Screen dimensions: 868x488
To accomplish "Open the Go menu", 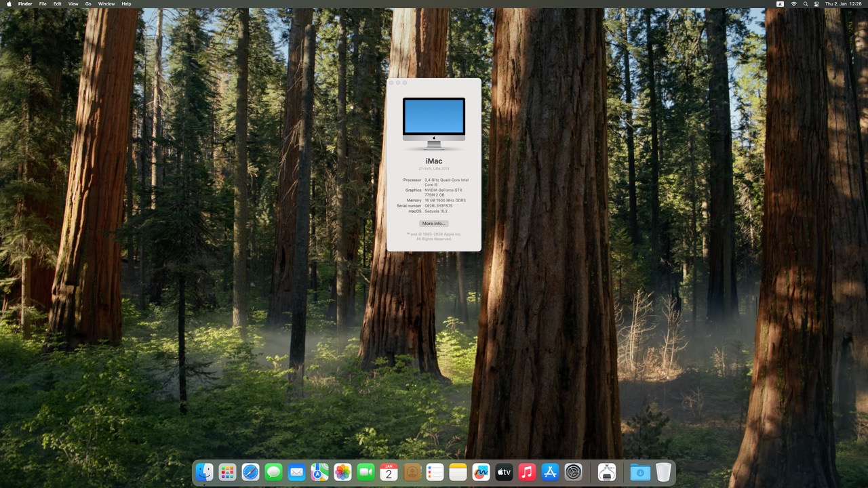I will tap(88, 4).
